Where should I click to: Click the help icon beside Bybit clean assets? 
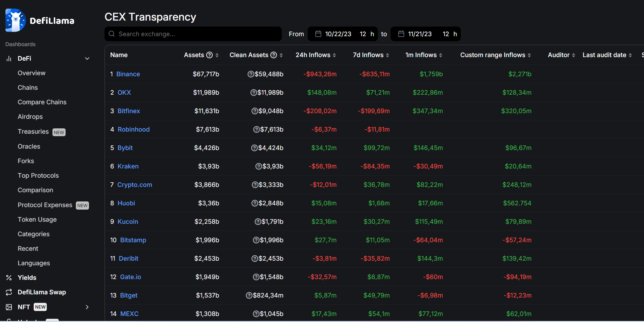(254, 148)
